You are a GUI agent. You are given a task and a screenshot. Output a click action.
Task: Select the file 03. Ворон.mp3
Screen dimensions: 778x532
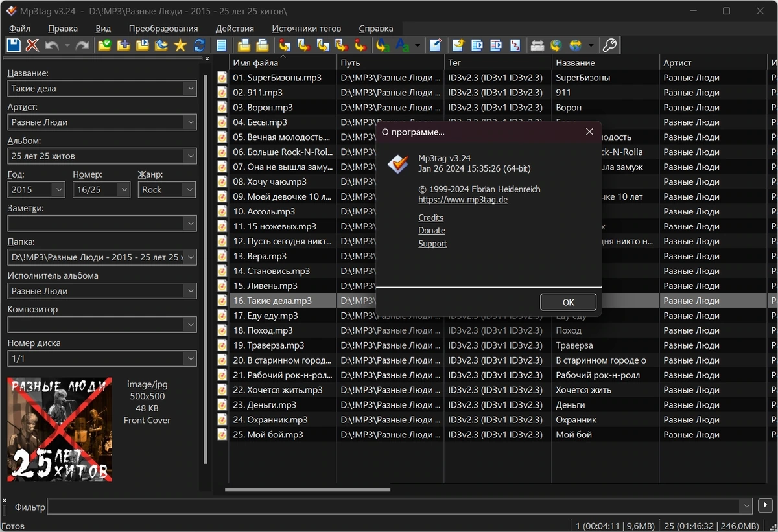[263, 107]
